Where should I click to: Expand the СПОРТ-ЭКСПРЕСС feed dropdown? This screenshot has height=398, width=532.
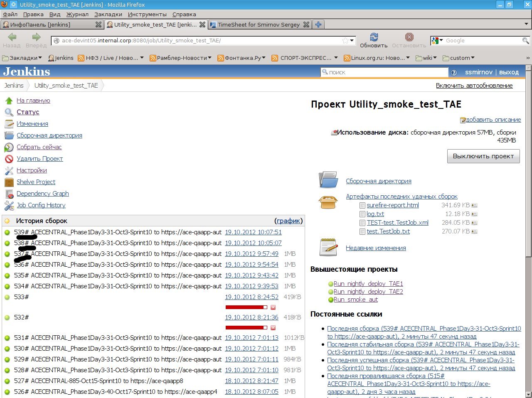pos(304,58)
